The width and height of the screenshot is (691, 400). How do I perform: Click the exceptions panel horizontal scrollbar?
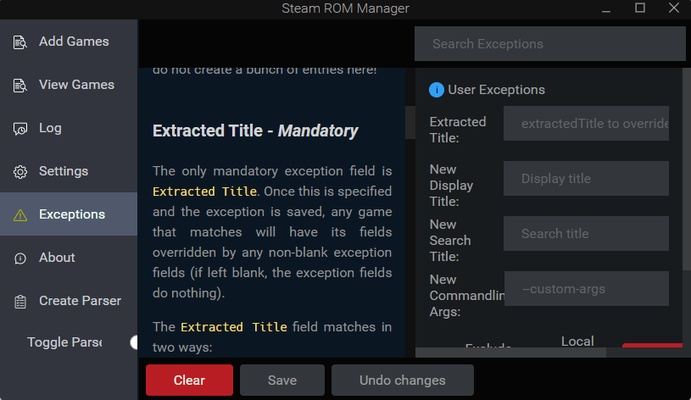[511, 352]
